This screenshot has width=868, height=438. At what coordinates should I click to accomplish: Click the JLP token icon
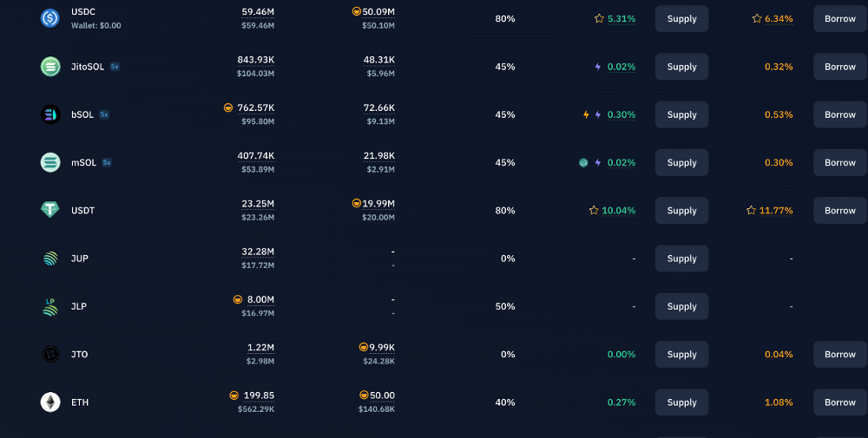[50, 306]
